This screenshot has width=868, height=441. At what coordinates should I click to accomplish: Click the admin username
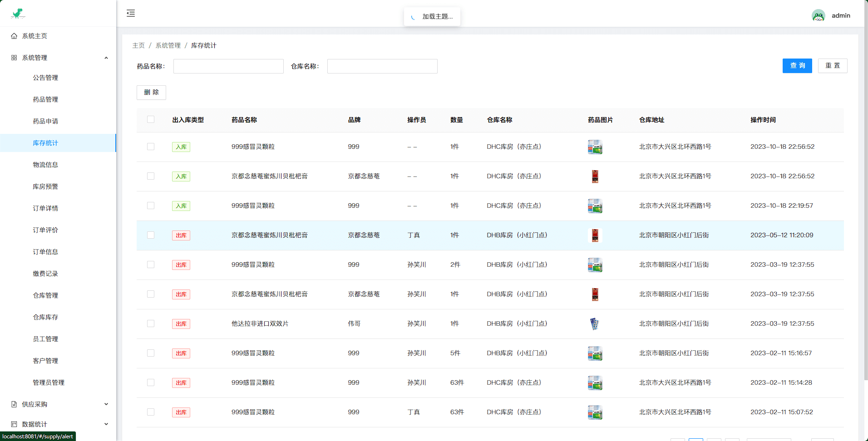coord(841,15)
